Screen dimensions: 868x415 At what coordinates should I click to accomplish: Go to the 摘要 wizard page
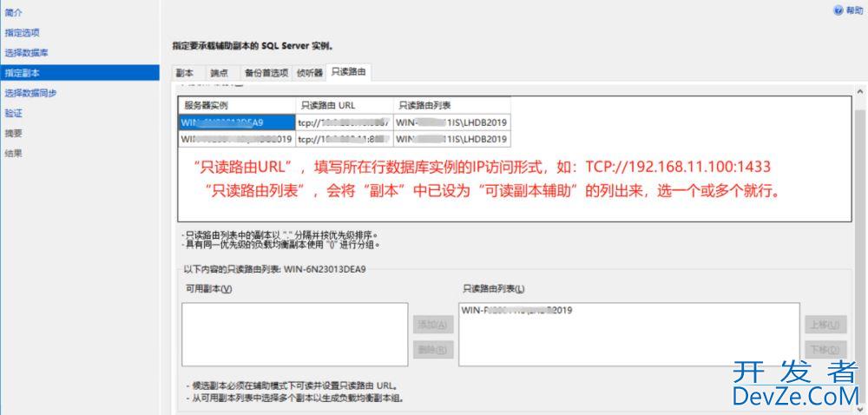click(14, 134)
